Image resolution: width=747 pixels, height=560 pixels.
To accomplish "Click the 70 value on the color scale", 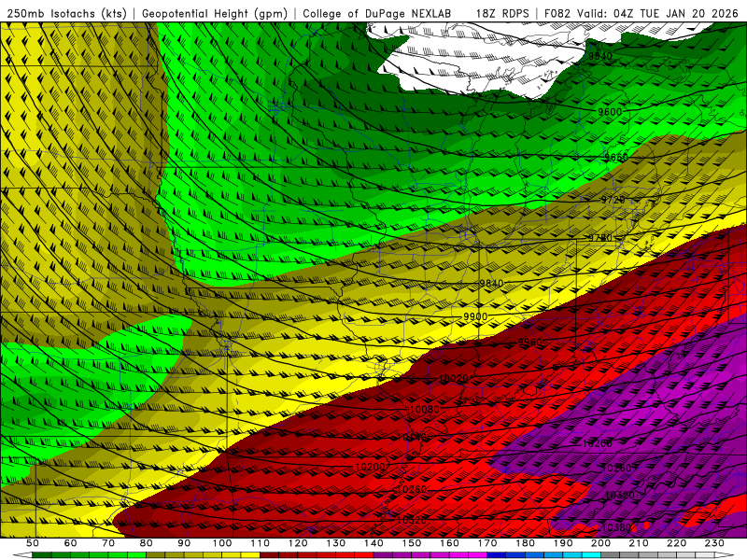I will tap(108, 543).
